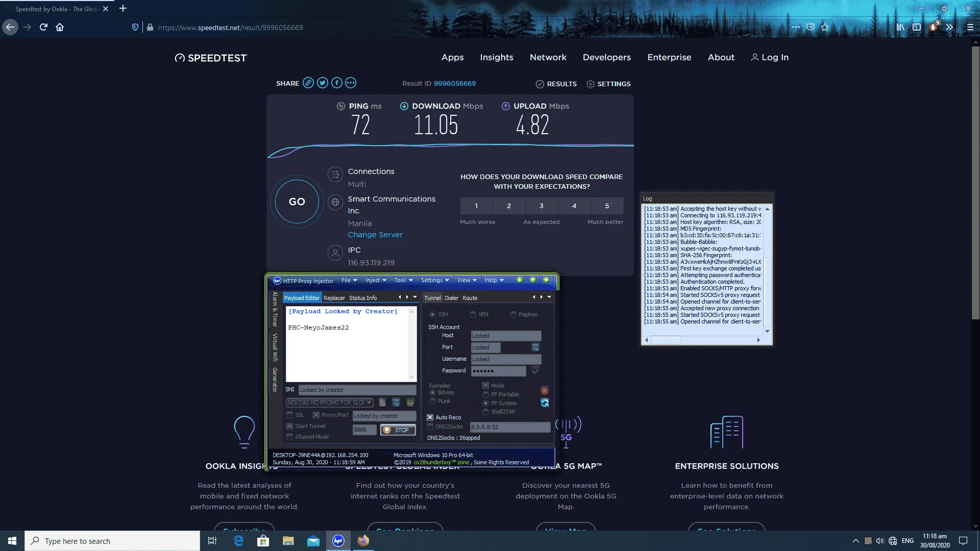Copy result link with share link icon
980x551 pixels.
[308, 83]
